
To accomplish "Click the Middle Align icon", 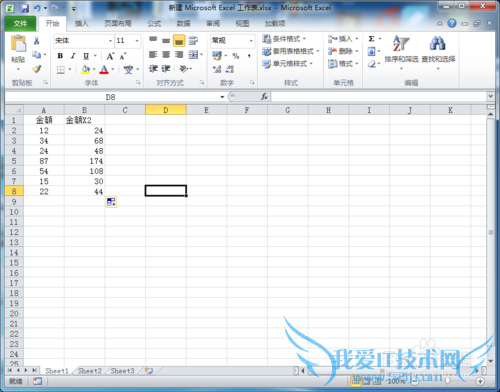I will [x=166, y=40].
